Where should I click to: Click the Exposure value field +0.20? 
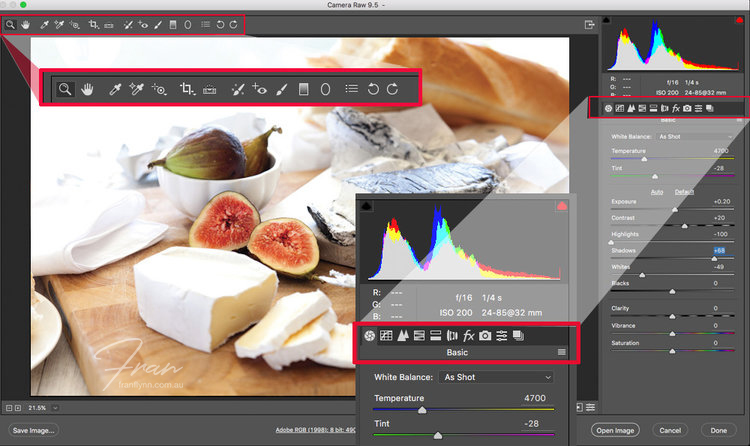[x=722, y=201]
